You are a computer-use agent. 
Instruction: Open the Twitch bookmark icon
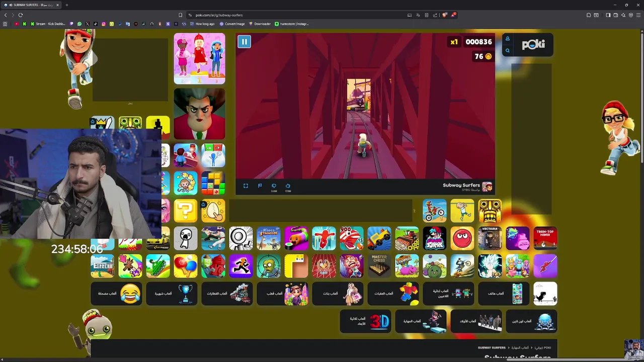click(71, 24)
